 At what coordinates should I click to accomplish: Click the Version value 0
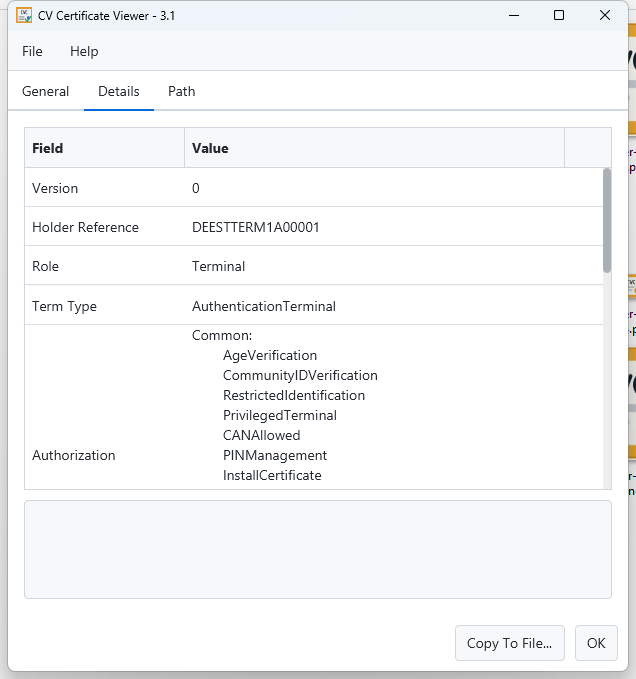pos(196,188)
